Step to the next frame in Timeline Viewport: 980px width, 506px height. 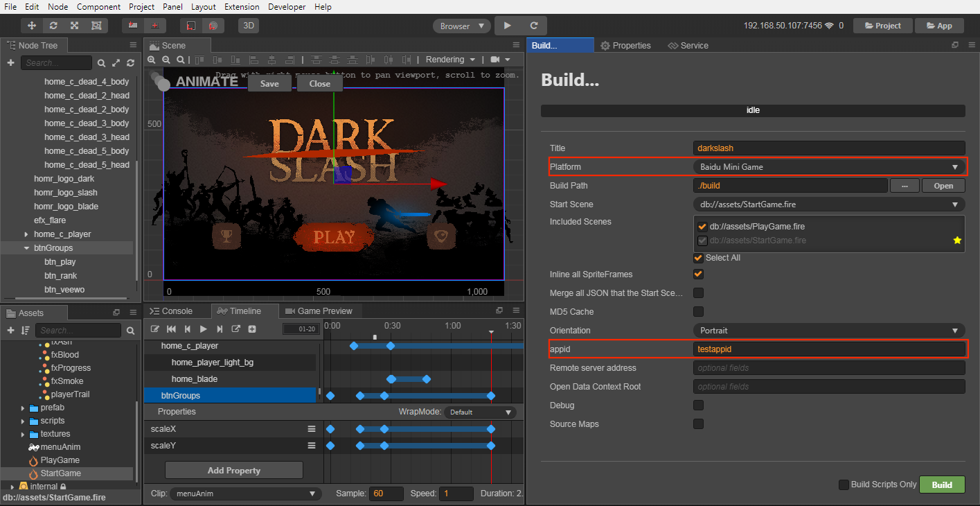pos(220,329)
